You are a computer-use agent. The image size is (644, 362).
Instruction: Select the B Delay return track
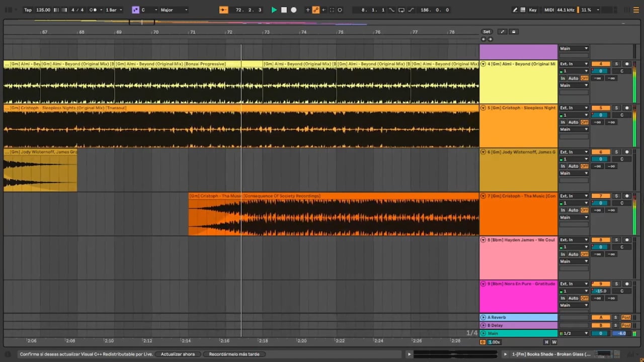[x=518, y=325]
